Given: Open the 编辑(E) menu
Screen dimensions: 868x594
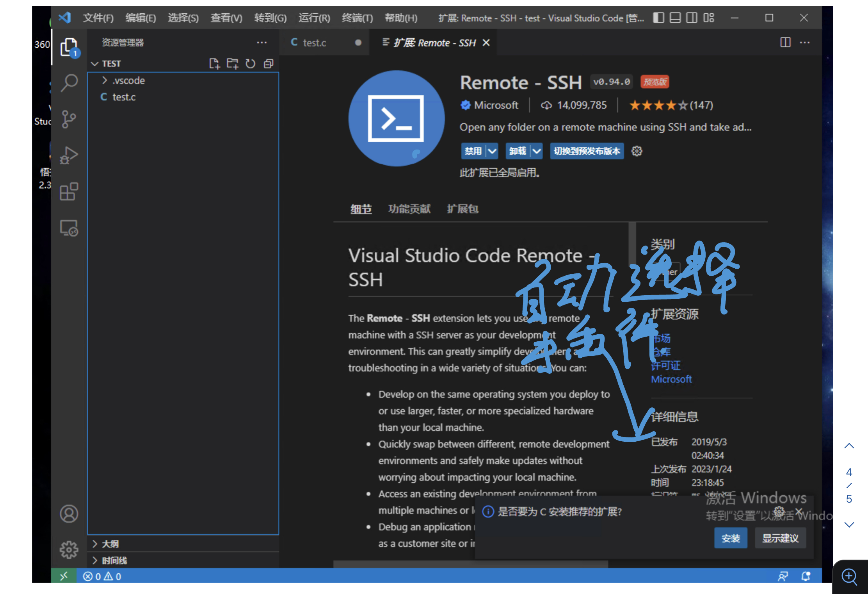Looking at the screenshot, I should 141,18.
